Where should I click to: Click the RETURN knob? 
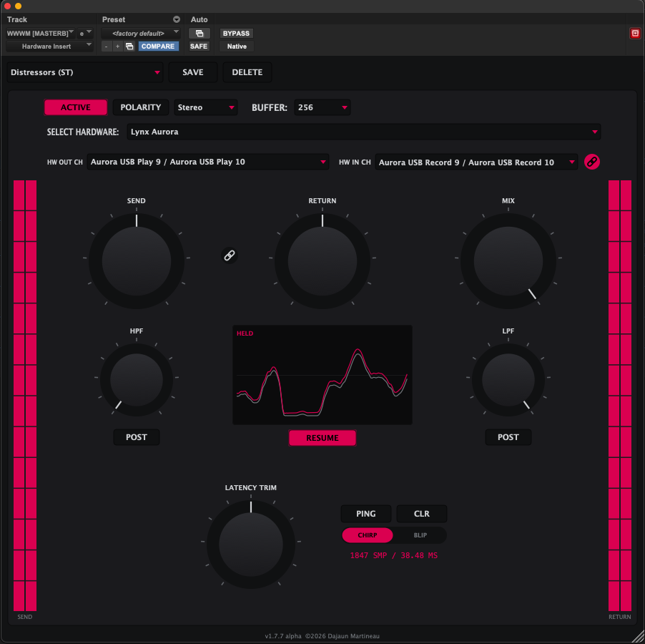tap(322, 261)
